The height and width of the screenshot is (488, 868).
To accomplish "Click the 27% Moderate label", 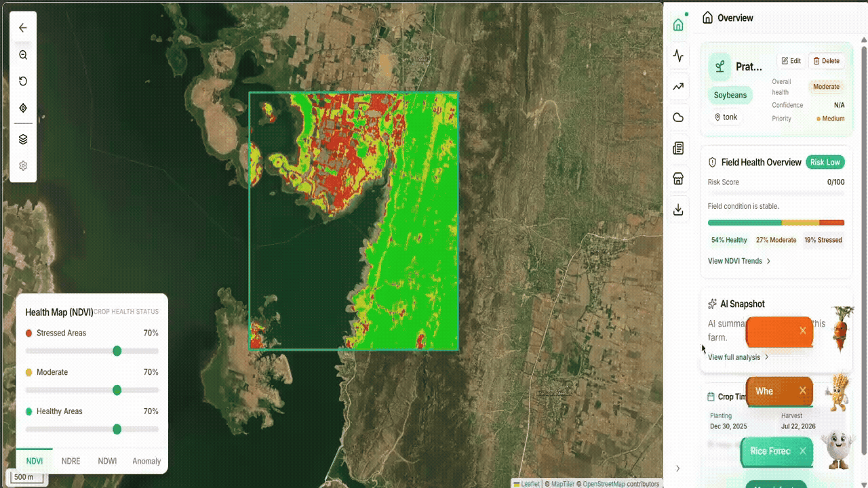I will click(x=776, y=240).
